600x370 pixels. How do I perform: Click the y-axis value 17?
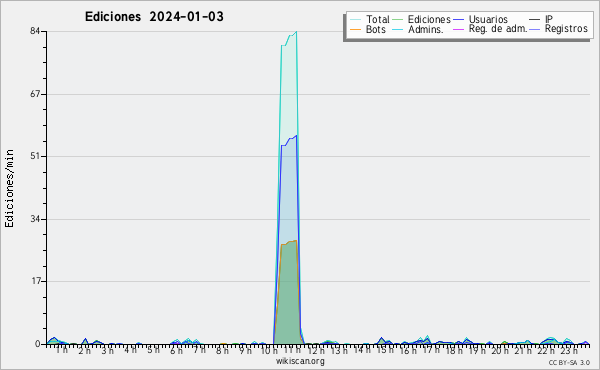click(x=35, y=281)
